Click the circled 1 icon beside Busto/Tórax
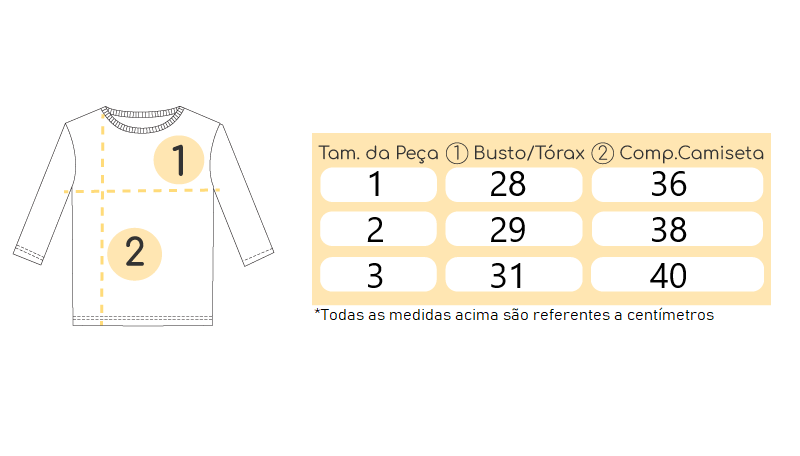Image resolution: width=800 pixels, height=456 pixels. pos(457,153)
